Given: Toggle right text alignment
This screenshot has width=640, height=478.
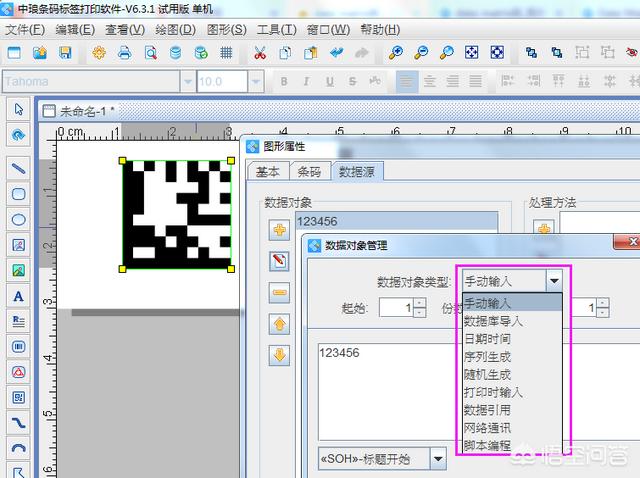Looking at the screenshot, I should (x=452, y=81).
